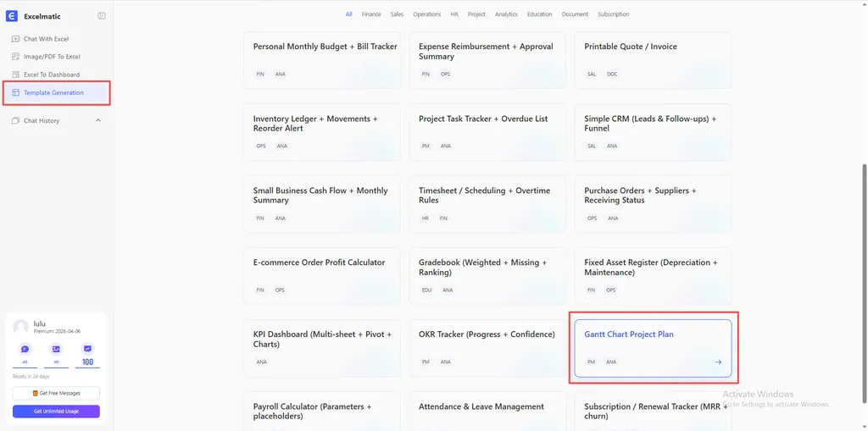
Task: Select the Finance category tab
Action: tap(371, 14)
